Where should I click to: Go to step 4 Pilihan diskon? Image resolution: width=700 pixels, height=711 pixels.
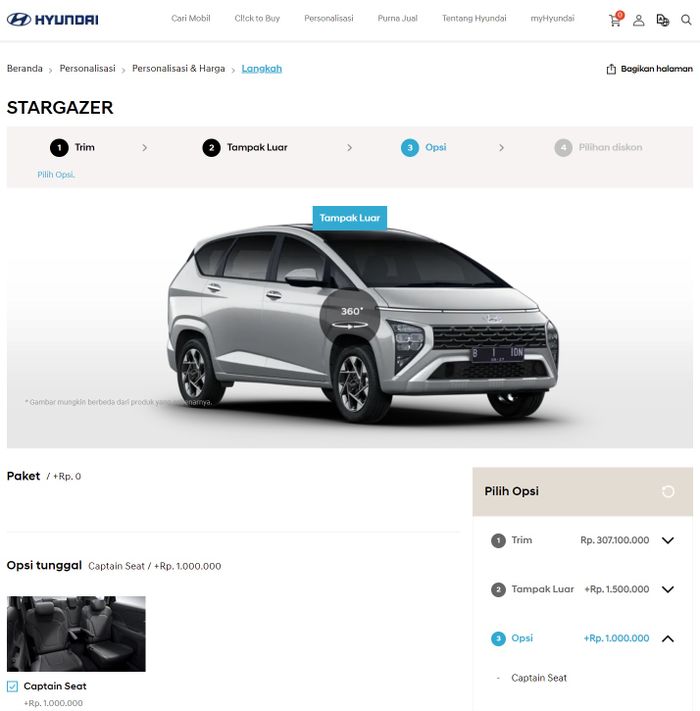click(598, 147)
